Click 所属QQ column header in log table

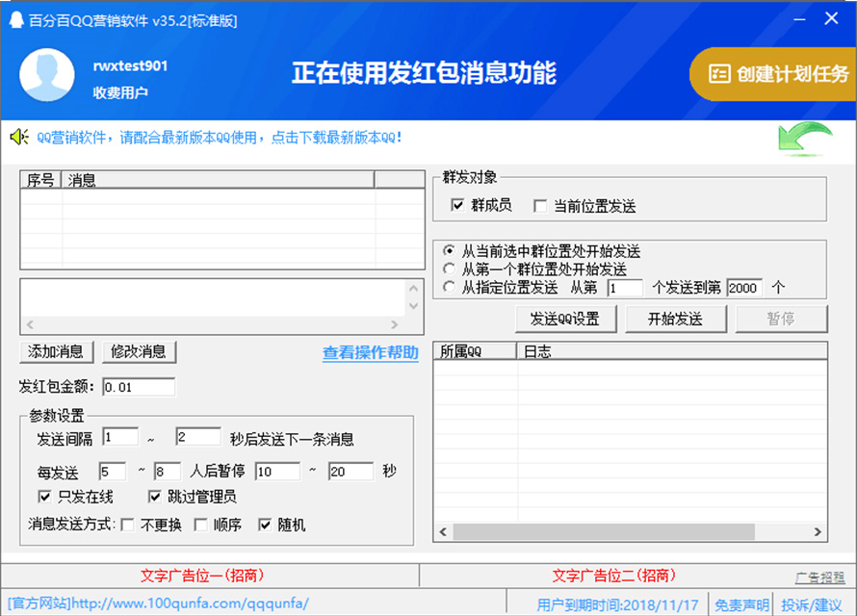tap(475, 351)
